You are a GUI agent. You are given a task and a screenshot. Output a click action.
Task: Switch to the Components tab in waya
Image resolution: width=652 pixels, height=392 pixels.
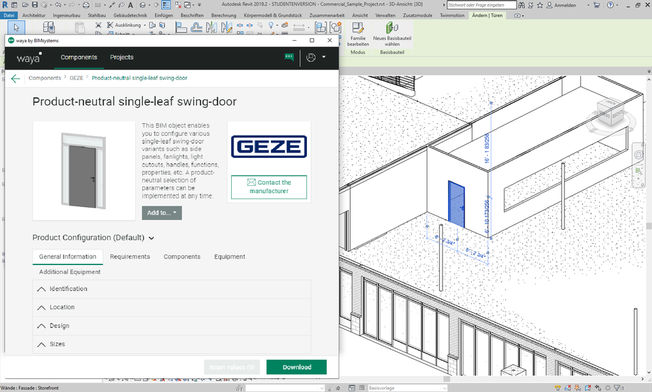[x=79, y=57]
